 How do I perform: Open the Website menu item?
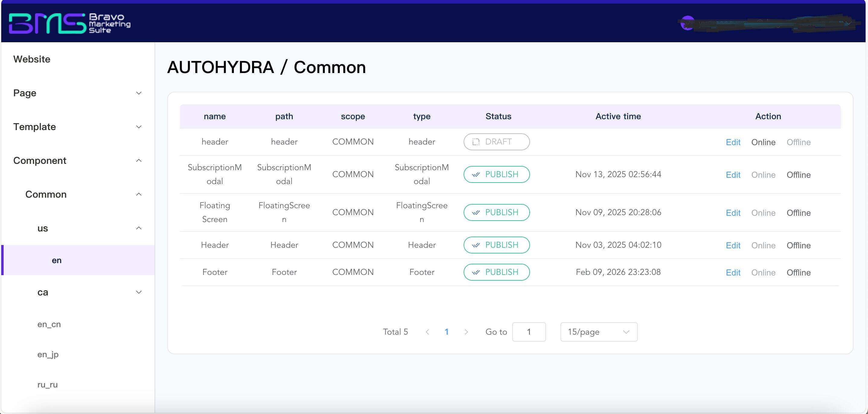point(32,59)
